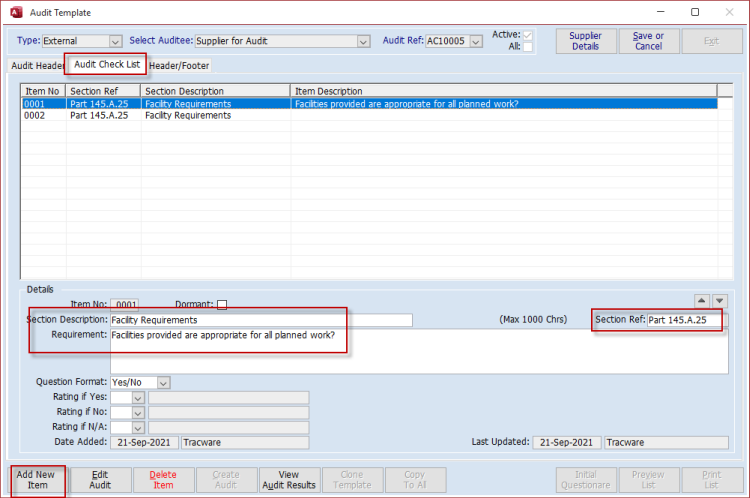Click the Last Updated date field

[x=567, y=443]
